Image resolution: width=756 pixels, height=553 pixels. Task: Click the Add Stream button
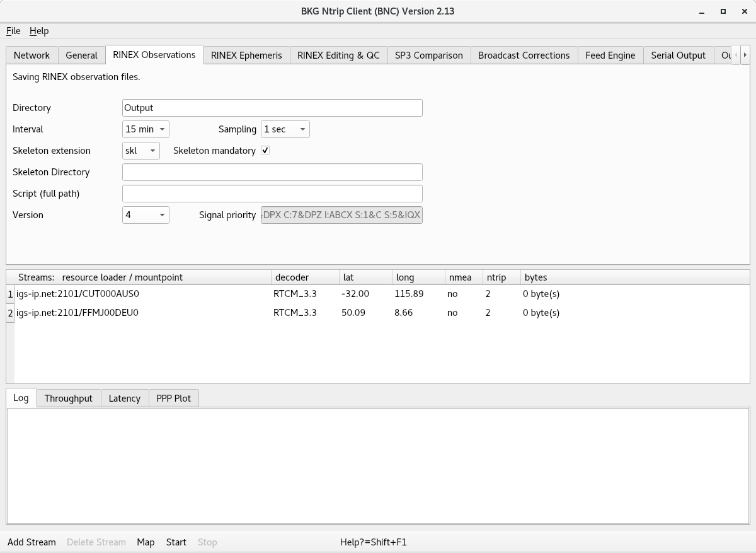31,542
